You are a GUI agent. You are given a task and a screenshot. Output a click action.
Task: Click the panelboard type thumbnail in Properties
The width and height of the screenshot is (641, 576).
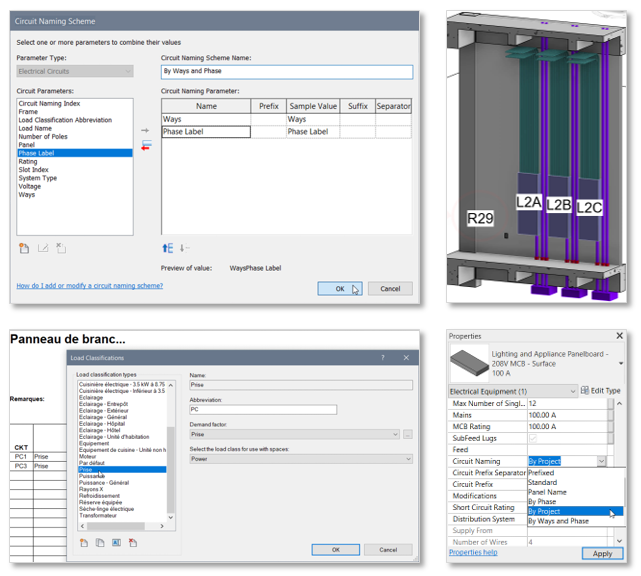pyautogui.click(x=469, y=363)
